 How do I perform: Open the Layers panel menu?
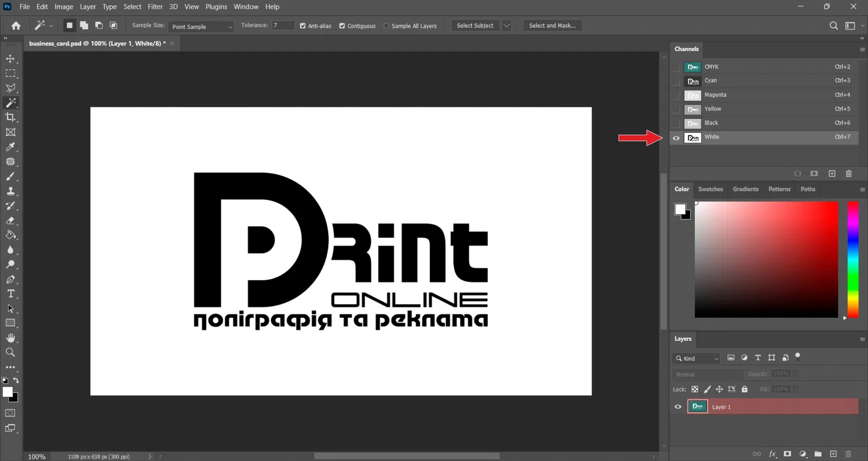click(x=862, y=339)
